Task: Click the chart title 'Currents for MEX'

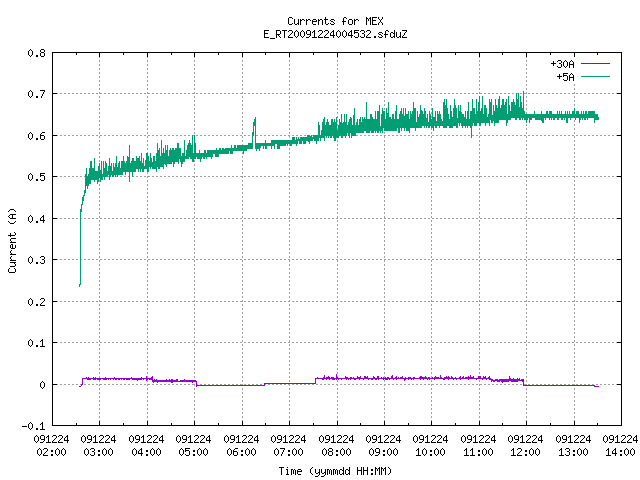Action: (335, 21)
